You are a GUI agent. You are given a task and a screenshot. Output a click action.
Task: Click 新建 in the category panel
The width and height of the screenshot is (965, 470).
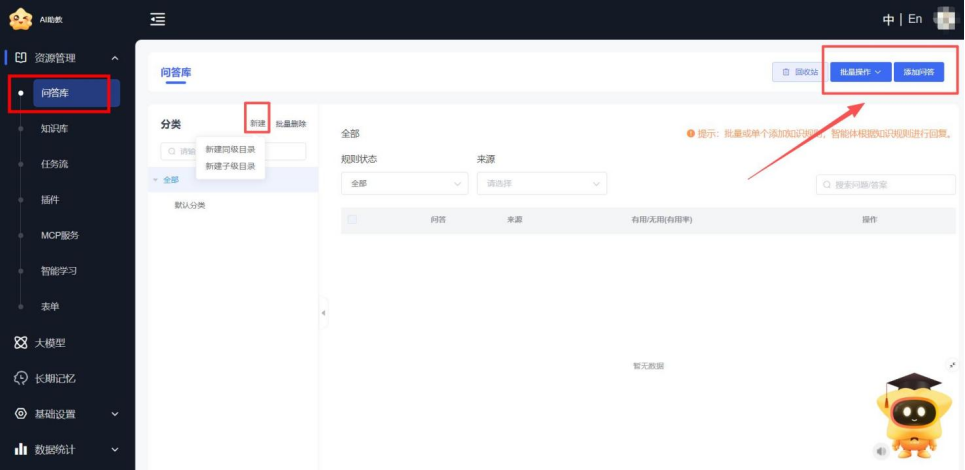pyautogui.click(x=258, y=124)
